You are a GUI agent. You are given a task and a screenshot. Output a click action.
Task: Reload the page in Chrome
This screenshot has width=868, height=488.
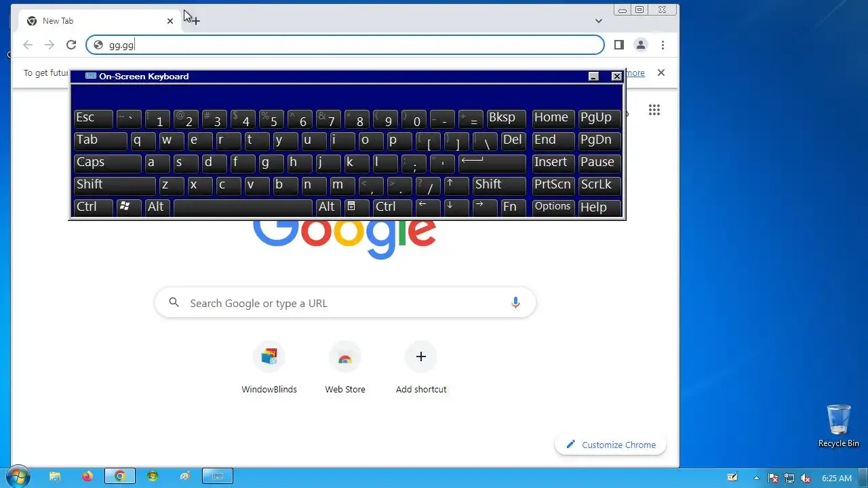[x=71, y=45]
